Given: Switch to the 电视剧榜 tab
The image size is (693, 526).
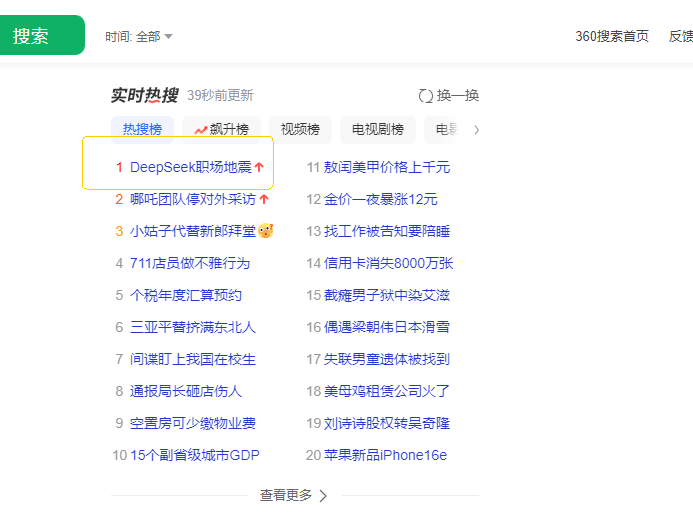Looking at the screenshot, I should coord(378,130).
